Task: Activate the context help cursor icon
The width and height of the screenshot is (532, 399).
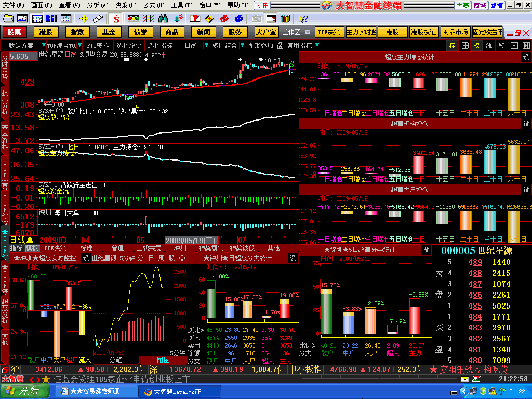Action: pyautogui.click(x=303, y=18)
